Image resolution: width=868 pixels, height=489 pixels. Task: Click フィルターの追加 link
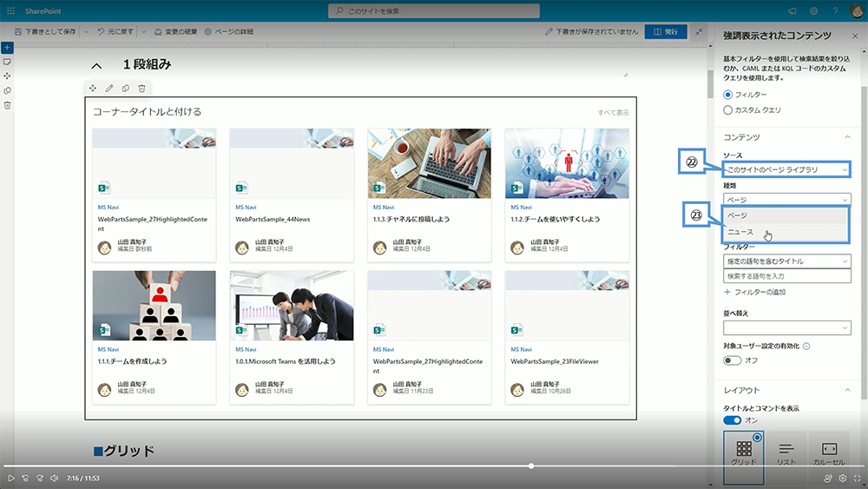coord(754,292)
